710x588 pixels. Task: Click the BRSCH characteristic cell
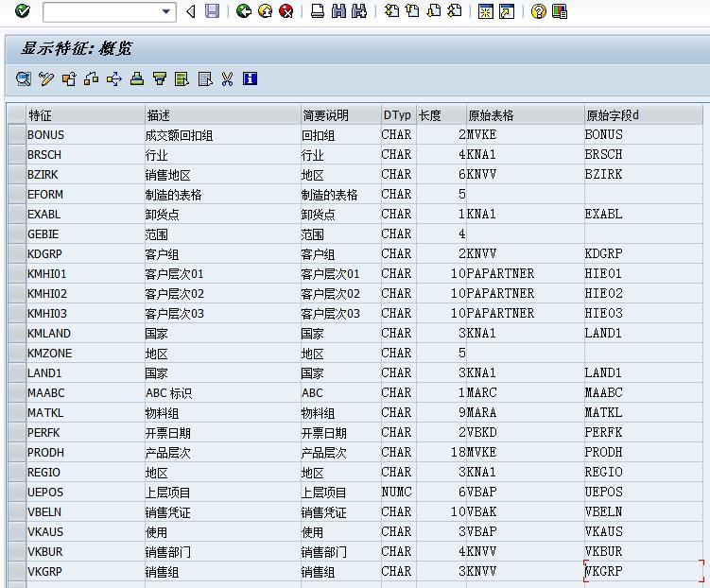coord(85,155)
